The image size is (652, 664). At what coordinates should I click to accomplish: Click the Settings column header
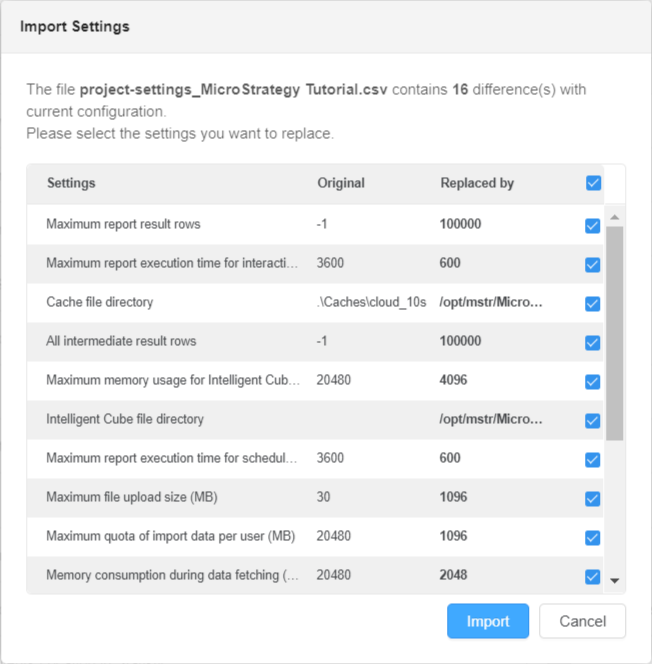coord(71,184)
